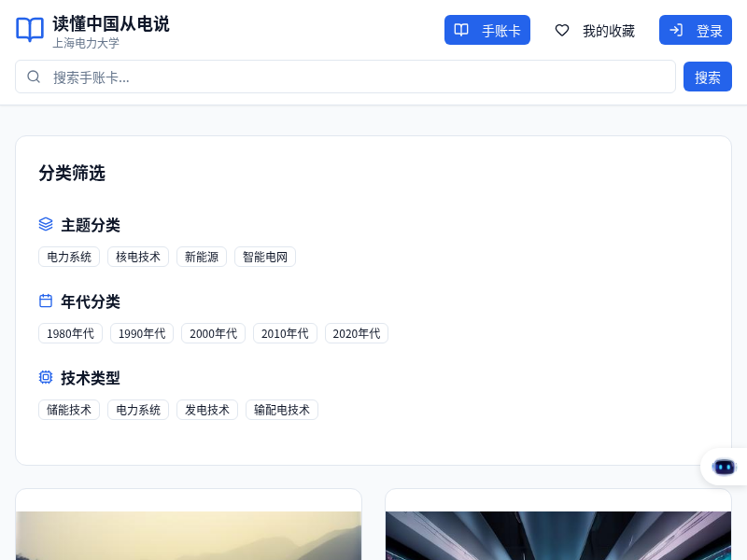Click the layers icon beside 主题分类
747x560 pixels.
click(x=46, y=224)
